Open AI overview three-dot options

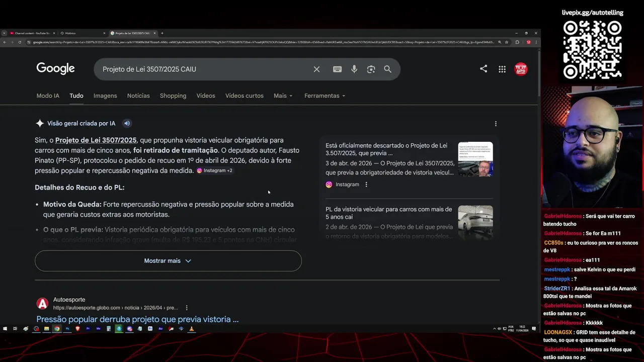496,124
